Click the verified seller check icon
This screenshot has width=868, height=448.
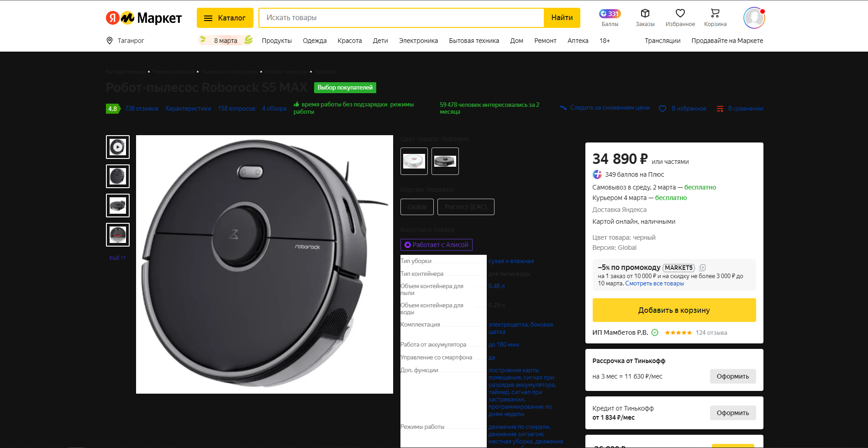pyautogui.click(x=655, y=332)
